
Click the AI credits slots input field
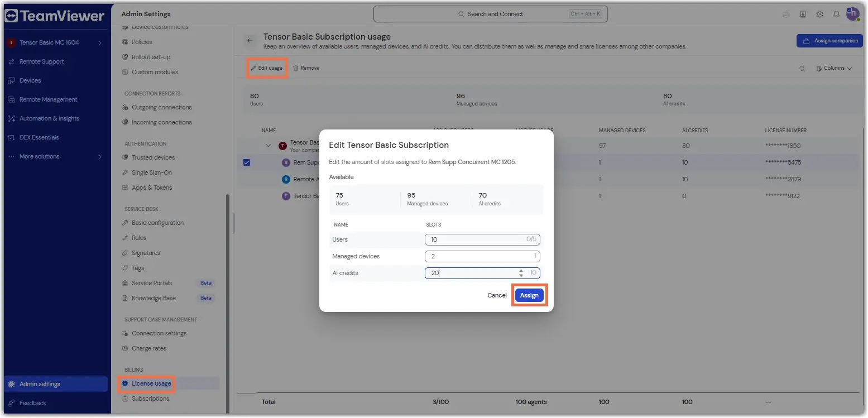click(x=482, y=273)
